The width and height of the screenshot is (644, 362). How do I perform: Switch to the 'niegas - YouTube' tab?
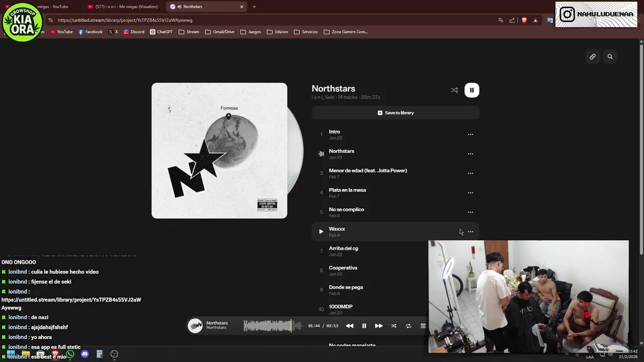(x=52, y=7)
